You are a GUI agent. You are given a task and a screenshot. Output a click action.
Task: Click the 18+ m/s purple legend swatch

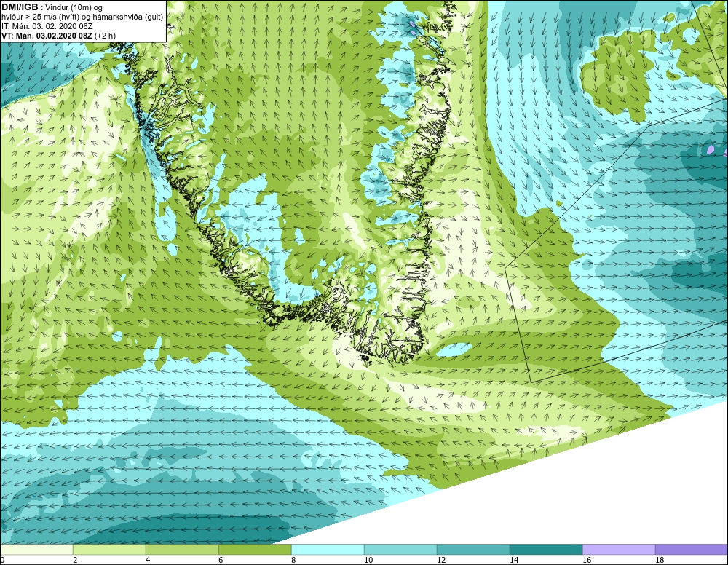tap(692, 550)
